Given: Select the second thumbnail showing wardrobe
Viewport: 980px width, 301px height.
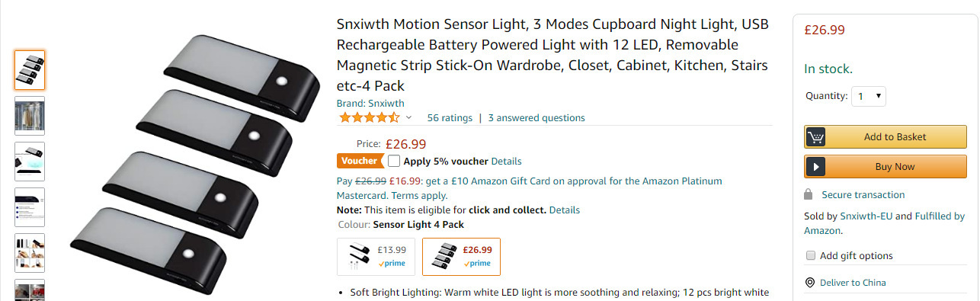Looking at the screenshot, I should pyautogui.click(x=30, y=116).
